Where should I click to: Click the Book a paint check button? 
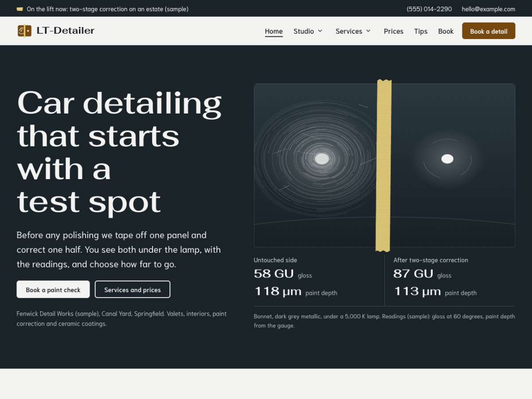coord(53,289)
